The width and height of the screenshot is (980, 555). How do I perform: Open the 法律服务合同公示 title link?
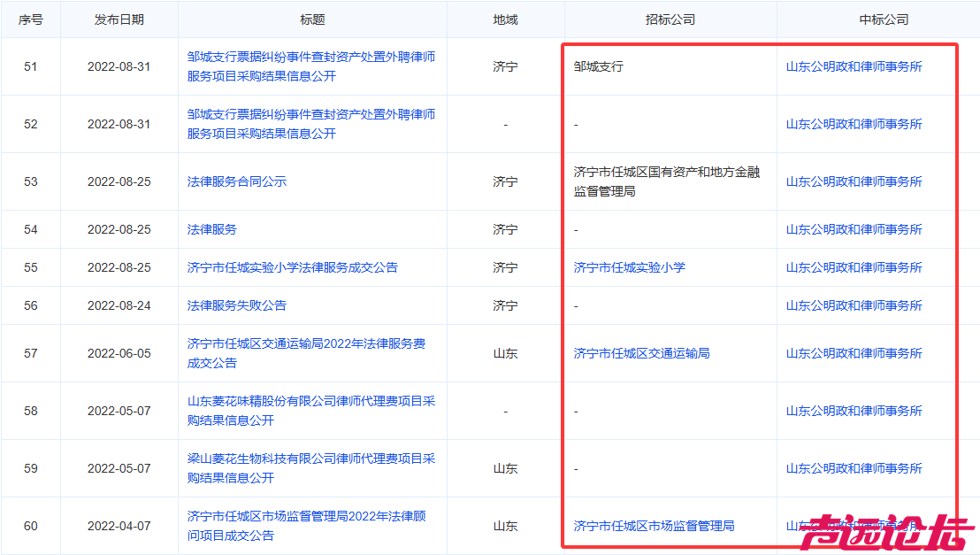(237, 181)
